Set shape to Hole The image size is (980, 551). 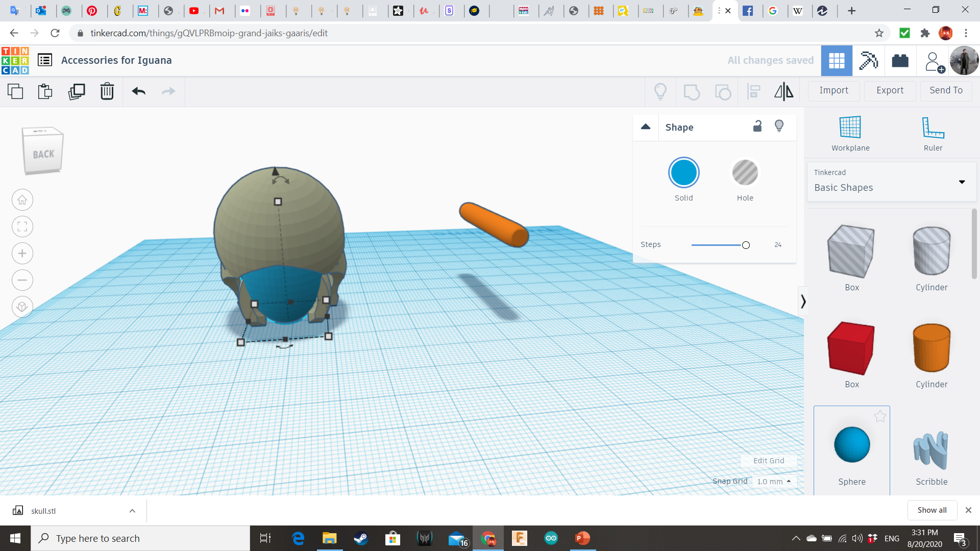tap(745, 173)
